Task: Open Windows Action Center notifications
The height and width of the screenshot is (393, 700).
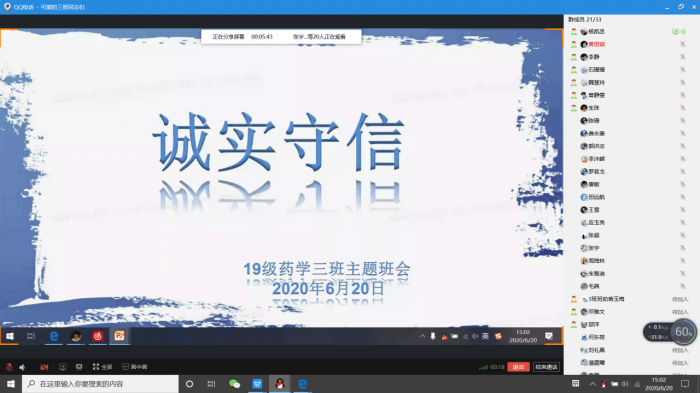Action: 685,384
